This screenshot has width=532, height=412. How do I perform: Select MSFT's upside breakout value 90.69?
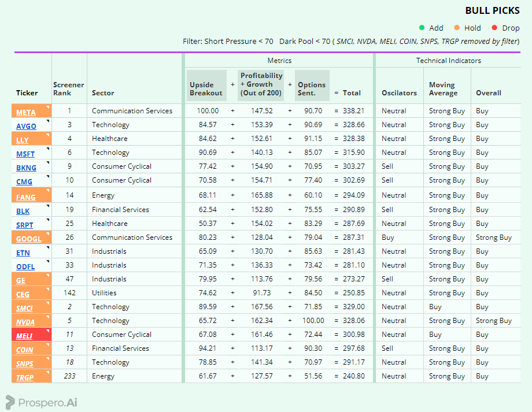coord(208,153)
